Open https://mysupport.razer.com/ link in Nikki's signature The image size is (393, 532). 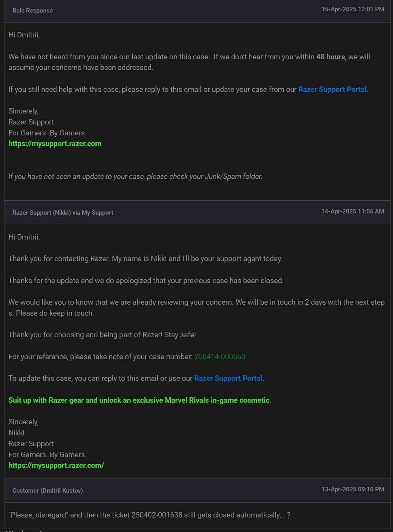[56, 465]
